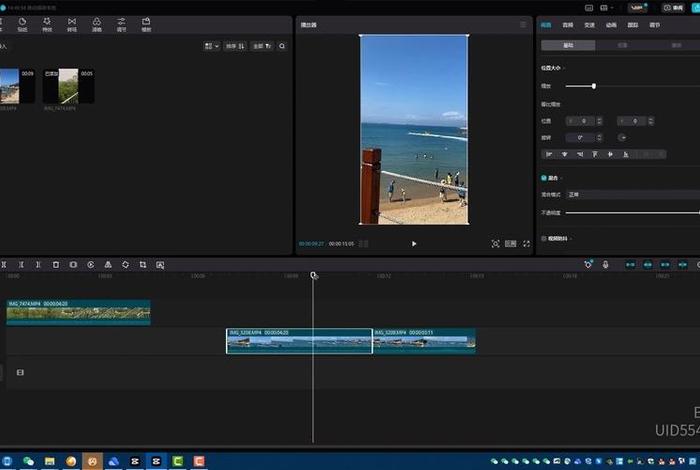Image resolution: width=700 pixels, height=470 pixels.
Task: Click the position X input field
Action: (581, 121)
